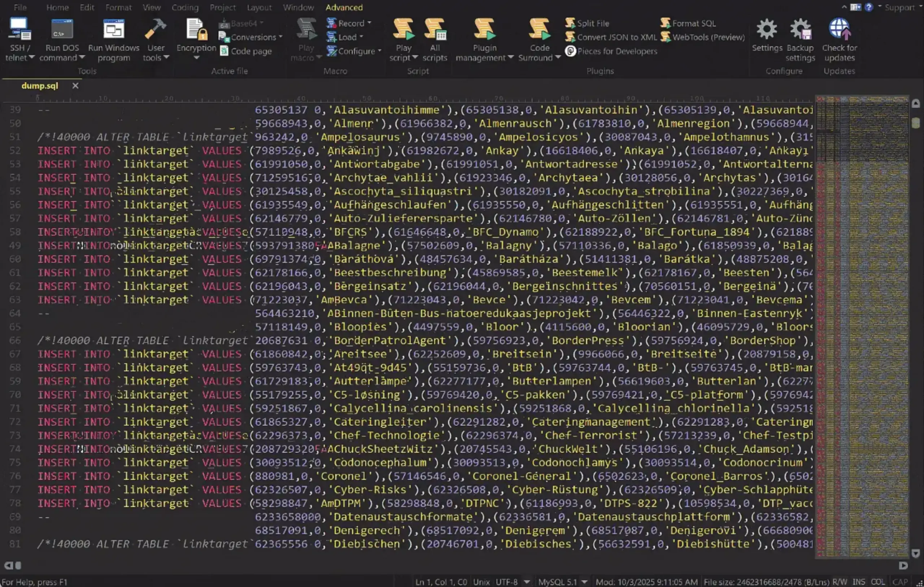Click Ln 1, Col 1 position indicator
The height and width of the screenshot is (587, 924).
tap(440, 582)
